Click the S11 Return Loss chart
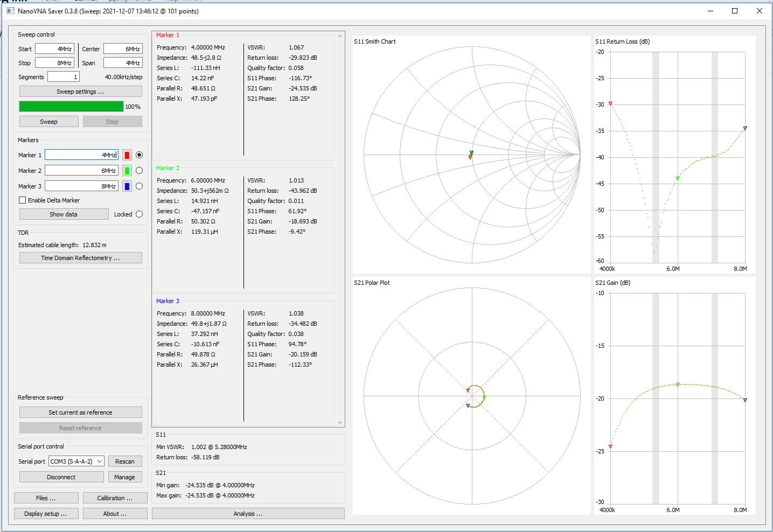The height and width of the screenshot is (532, 773). (675, 155)
